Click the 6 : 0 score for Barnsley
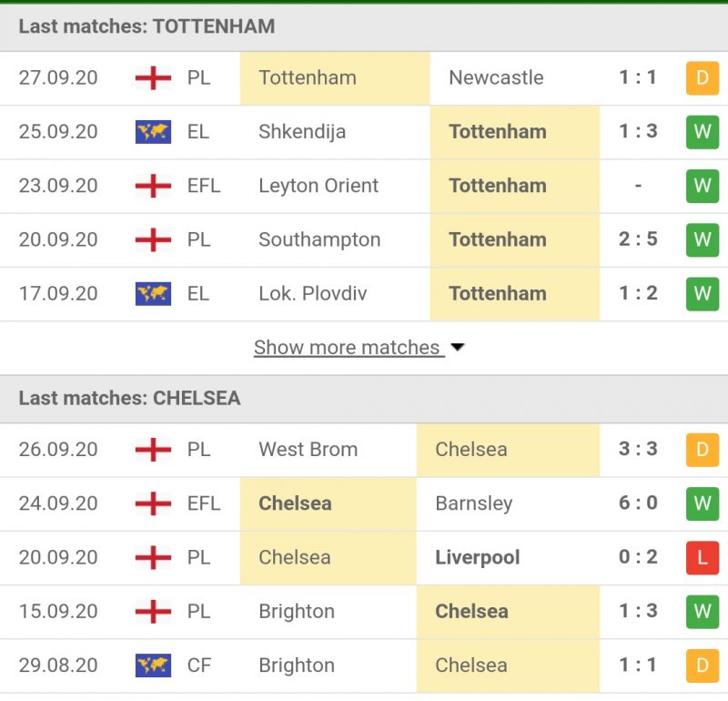The image size is (728, 701). click(x=638, y=503)
